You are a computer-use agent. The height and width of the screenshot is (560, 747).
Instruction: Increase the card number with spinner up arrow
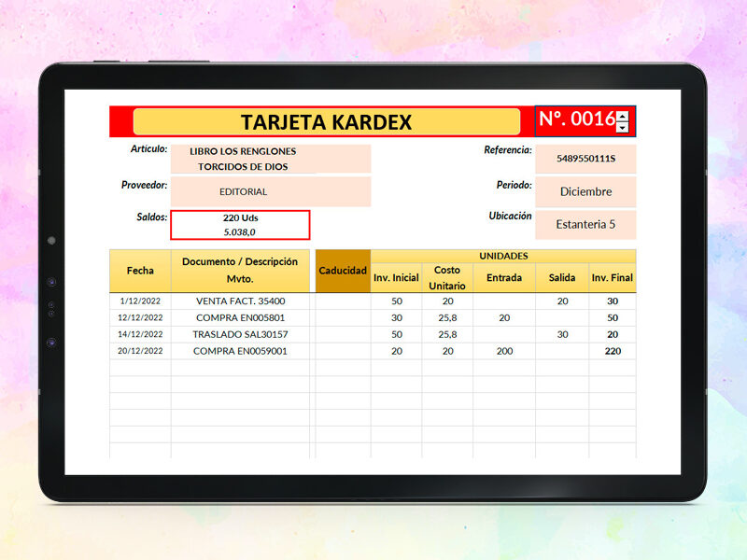(622, 117)
